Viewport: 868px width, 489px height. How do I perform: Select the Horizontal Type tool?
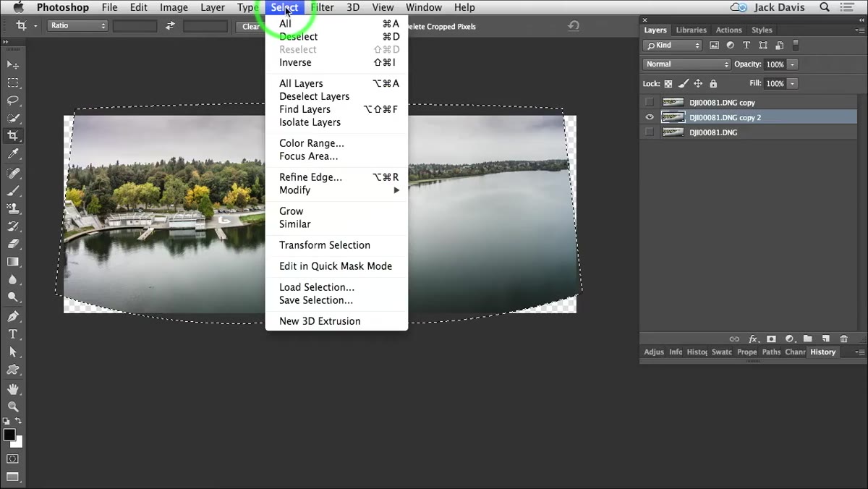point(13,333)
